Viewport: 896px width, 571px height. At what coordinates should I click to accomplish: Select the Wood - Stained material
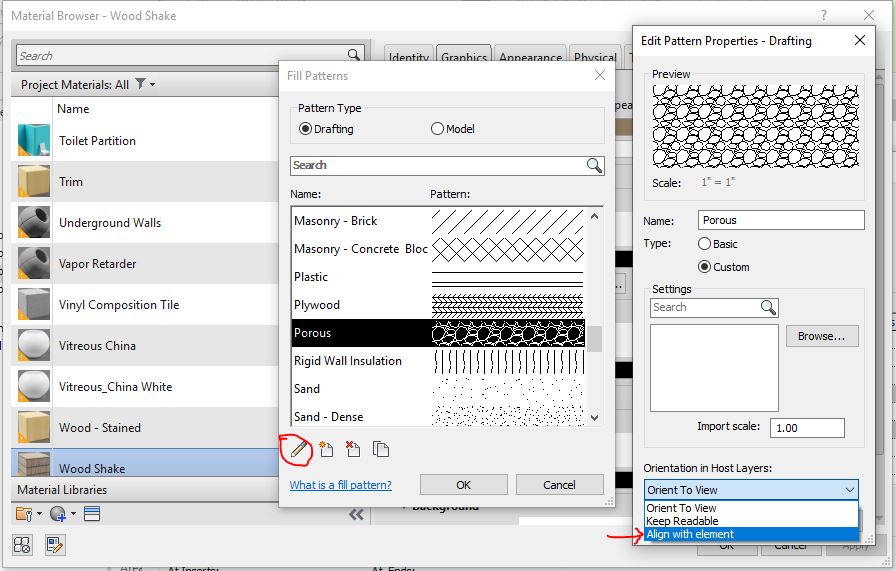coord(145,428)
